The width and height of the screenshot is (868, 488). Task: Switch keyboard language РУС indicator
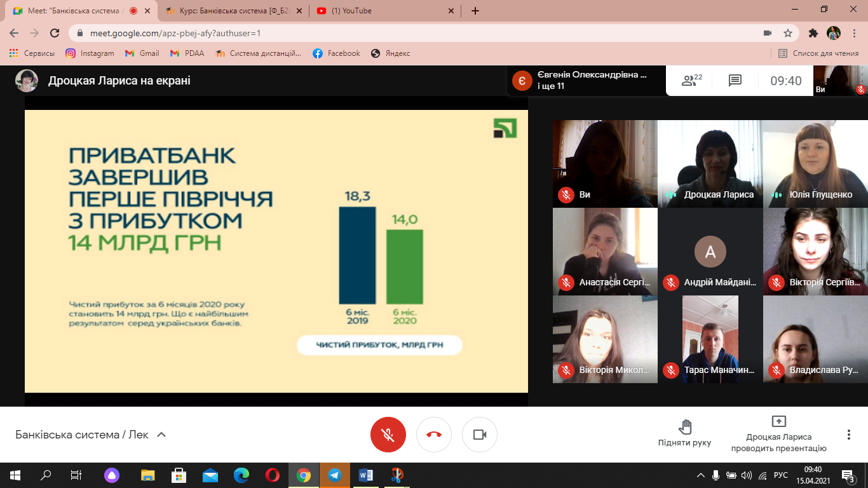[781, 475]
